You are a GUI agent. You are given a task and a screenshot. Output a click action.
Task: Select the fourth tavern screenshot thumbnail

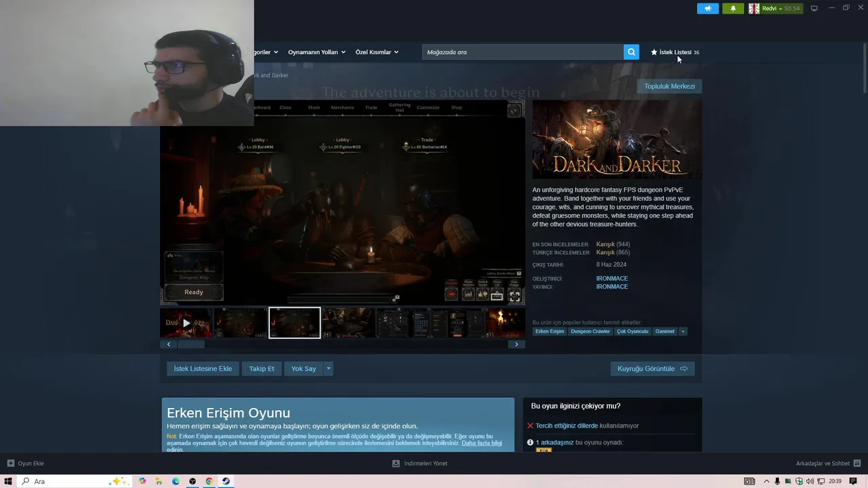click(x=348, y=323)
